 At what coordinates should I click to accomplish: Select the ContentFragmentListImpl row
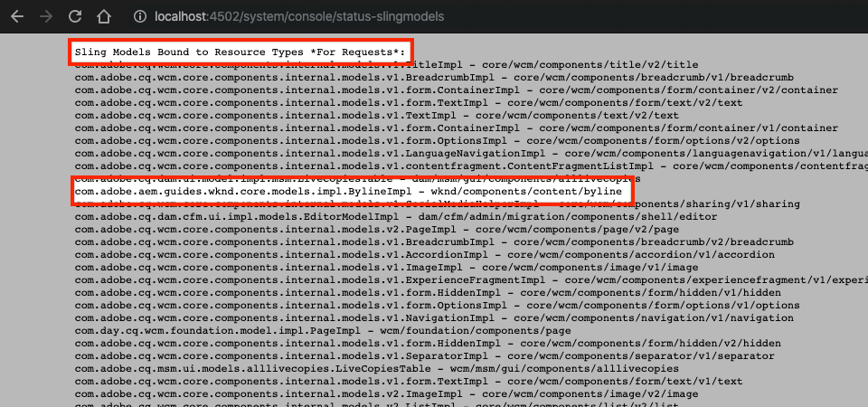point(471,166)
